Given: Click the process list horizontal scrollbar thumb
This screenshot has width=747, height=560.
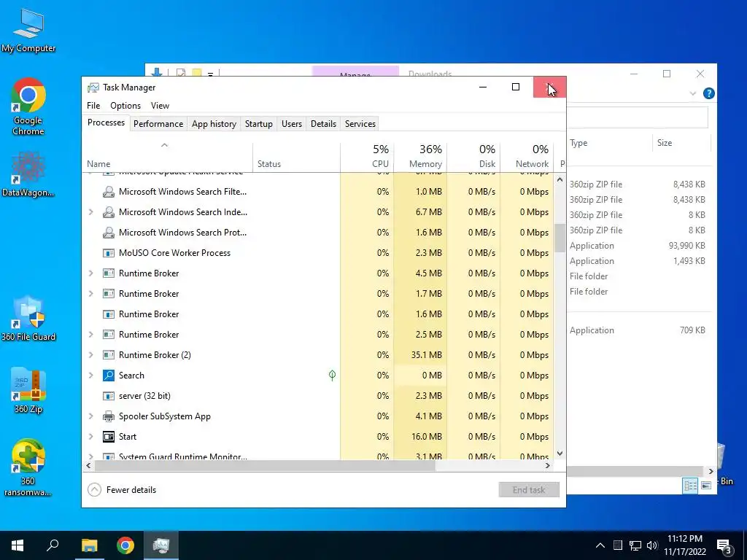Looking at the screenshot, I should click(x=264, y=466).
